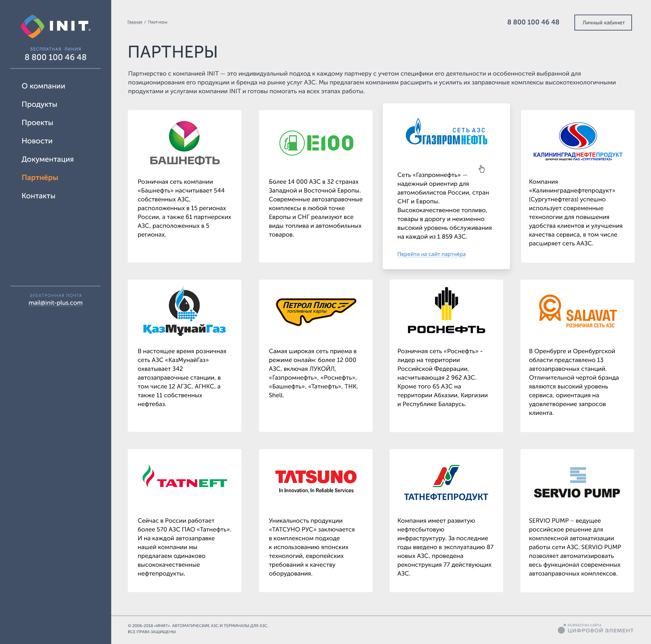Open the 'Контакты' menu item
This screenshot has height=644, width=651.
(x=38, y=196)
